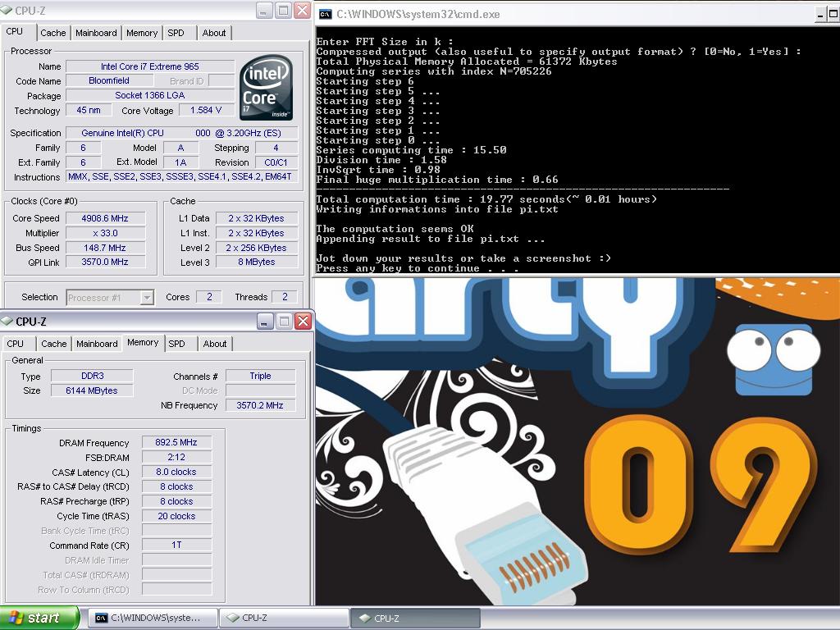Screen dimensions: 840x630
Task: Click the Core Voltage value '1.584 V'
Action: tap(206, 110)
